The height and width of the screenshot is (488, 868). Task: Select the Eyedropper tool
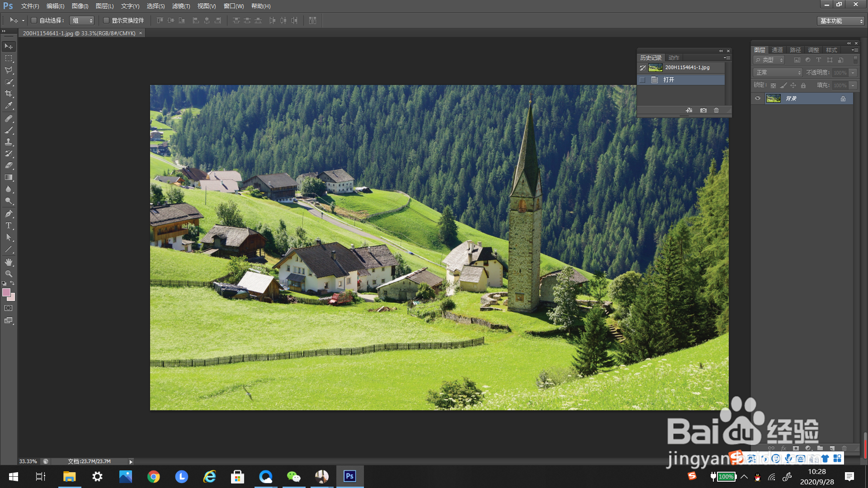click(9, 106)
